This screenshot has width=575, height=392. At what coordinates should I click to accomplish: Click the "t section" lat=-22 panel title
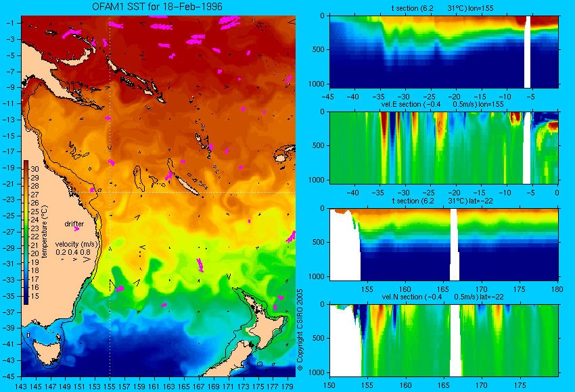point(442,201)
